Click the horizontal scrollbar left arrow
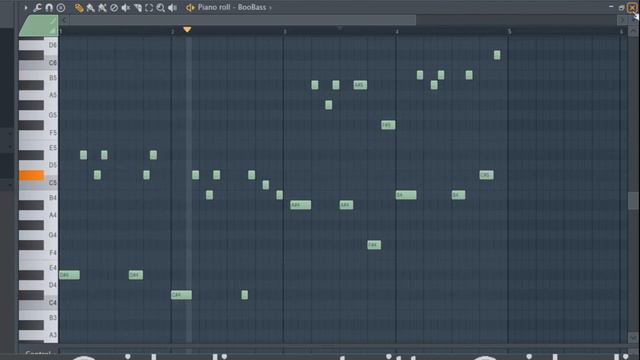640x360 pixels. click(x=64, y=20)
